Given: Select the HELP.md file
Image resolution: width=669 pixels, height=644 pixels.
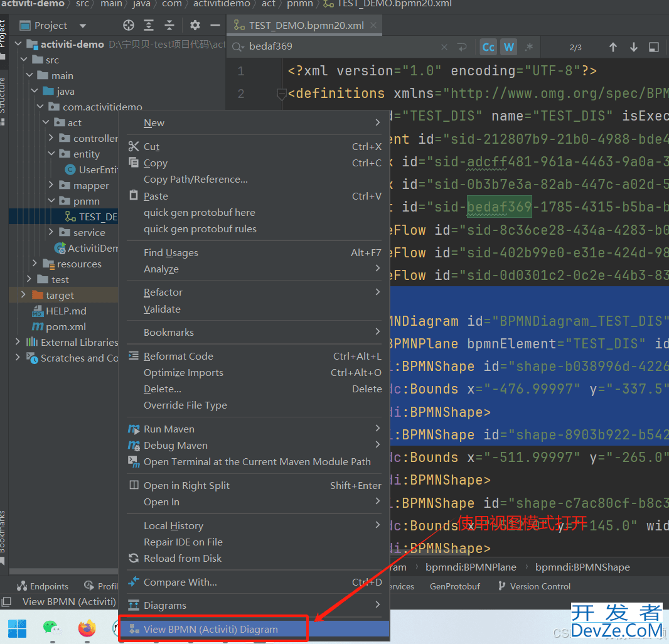Looking at the screenshot, I should [x=59, y=311].
